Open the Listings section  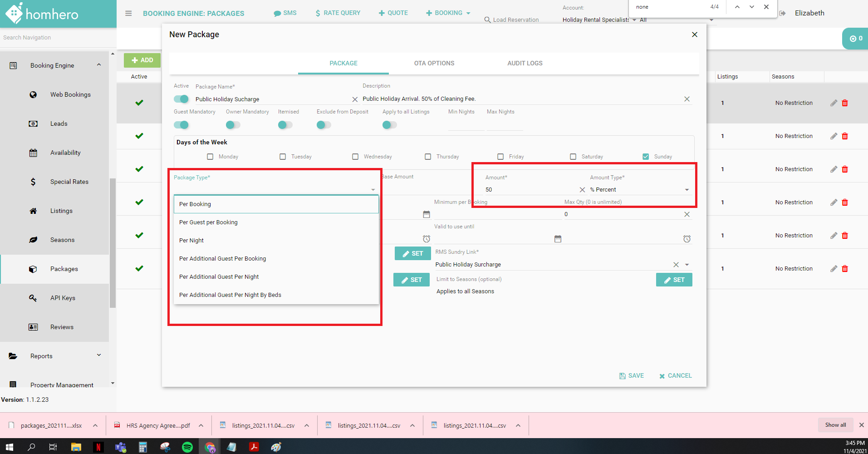(x=61, y=210)
